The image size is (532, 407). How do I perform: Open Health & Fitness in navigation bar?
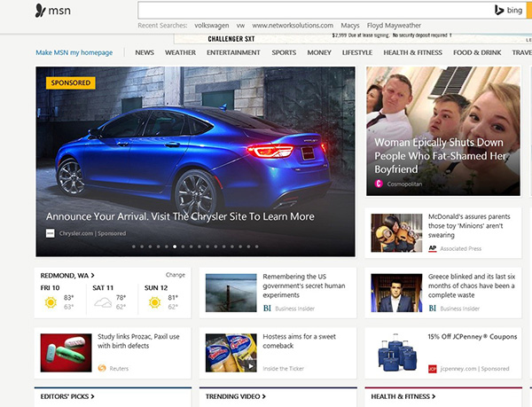coord(413,52)
